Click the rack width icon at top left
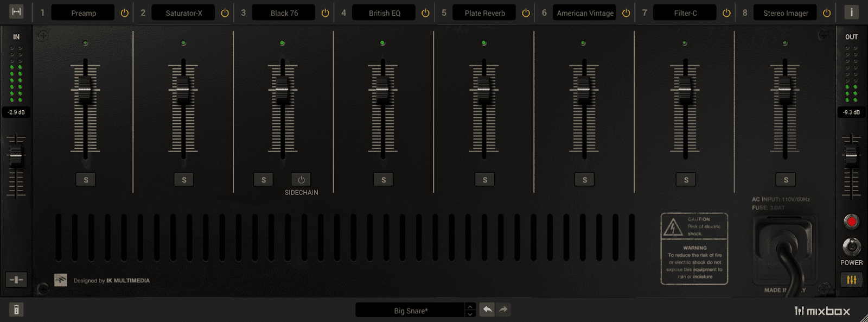This screenshot has width=868, height=322. 16,12
